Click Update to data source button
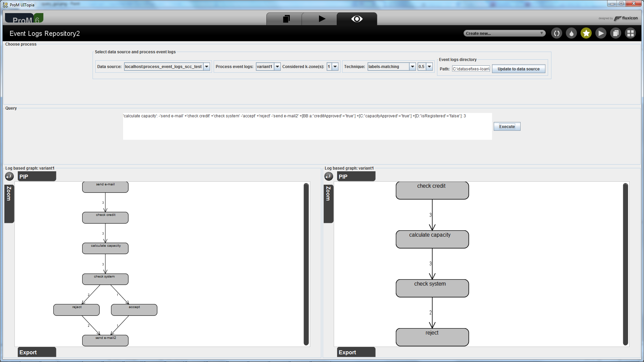Screen dimensions: 644x362 pos(519,69)
